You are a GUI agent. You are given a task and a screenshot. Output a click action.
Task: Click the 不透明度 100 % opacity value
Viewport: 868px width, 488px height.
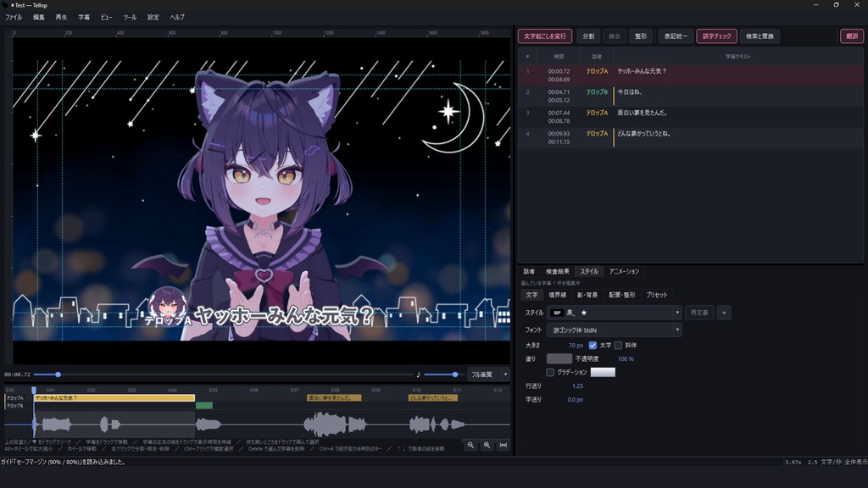pos(626,359)
